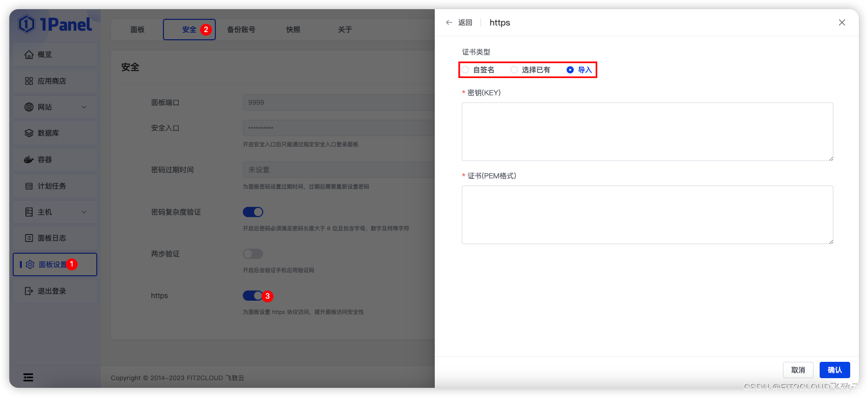The image size is (868, 397).
Task: Click 密码过期时间 field showing 未设置
Action: coord(339,170)
